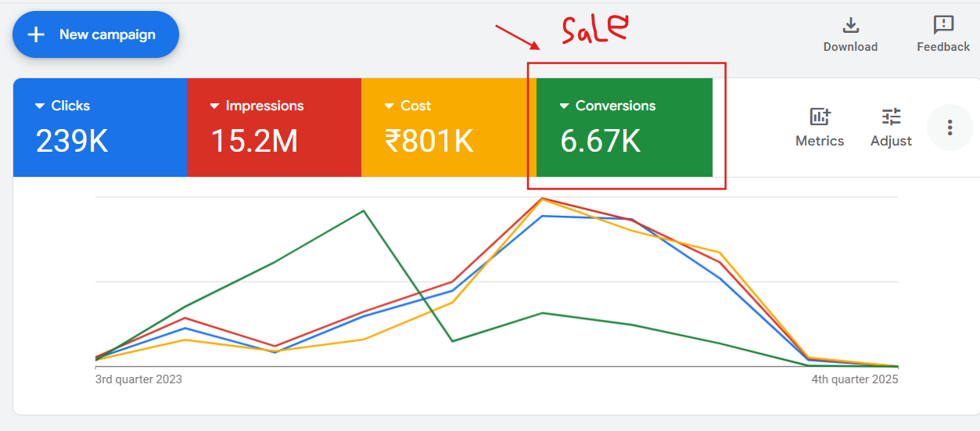
Task: Click the Adjust text label
Action: click(x=891, y=141)
